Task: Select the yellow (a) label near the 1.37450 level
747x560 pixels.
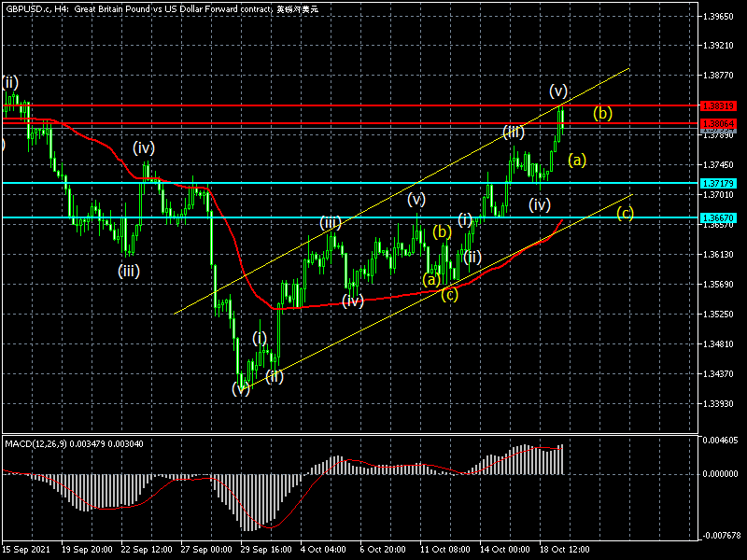Action: pyautogui.click(x=577, y=161)
